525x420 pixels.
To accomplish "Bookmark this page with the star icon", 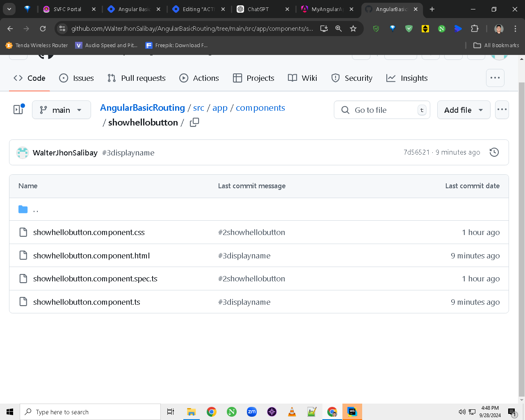I will tap(353, 28).
